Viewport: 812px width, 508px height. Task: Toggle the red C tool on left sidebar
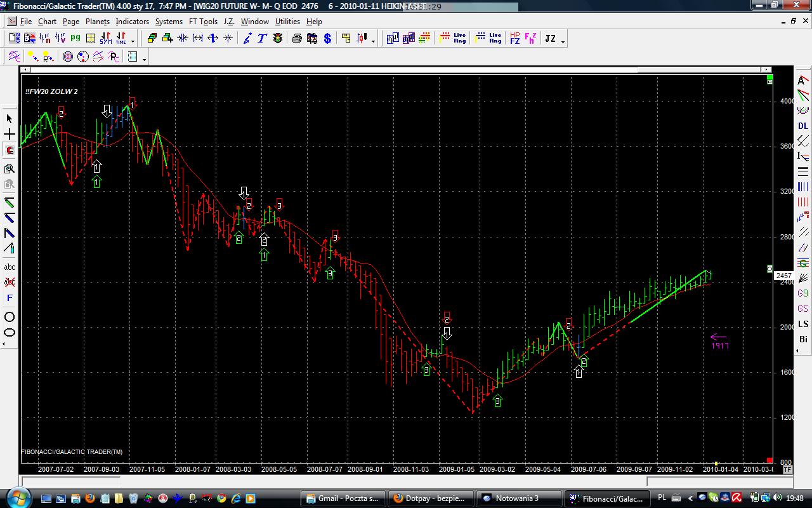click(x=10, y=150)
